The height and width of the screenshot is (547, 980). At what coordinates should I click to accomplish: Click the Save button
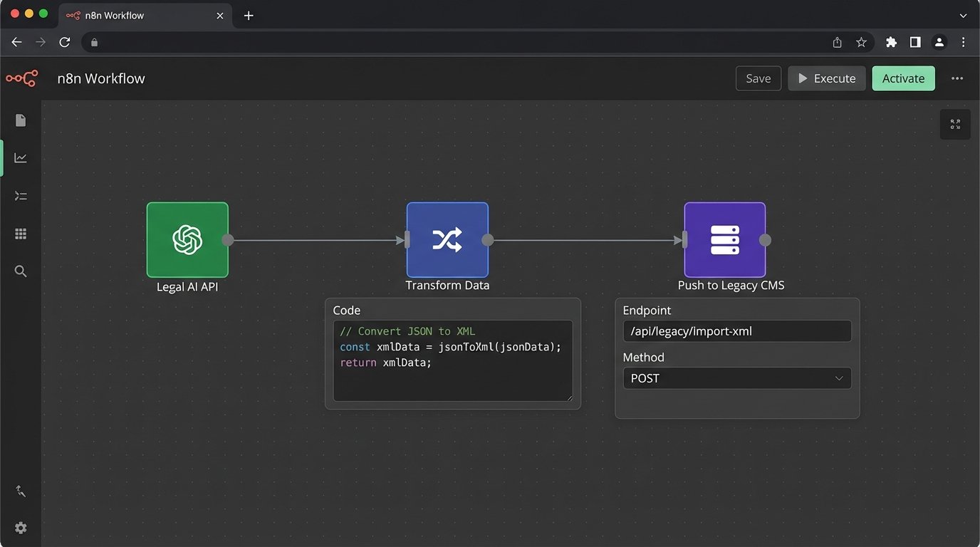(758, 78)
